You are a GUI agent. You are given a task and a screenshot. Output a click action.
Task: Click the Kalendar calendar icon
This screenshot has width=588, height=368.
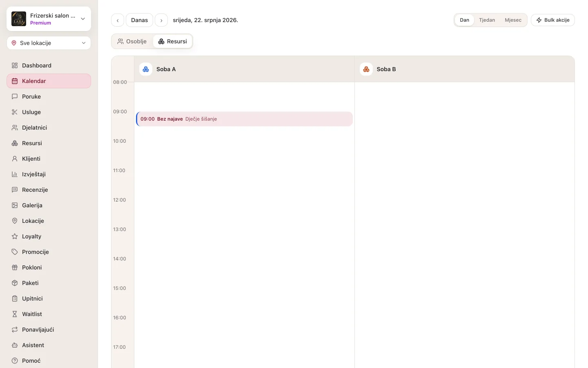(15, 81)
